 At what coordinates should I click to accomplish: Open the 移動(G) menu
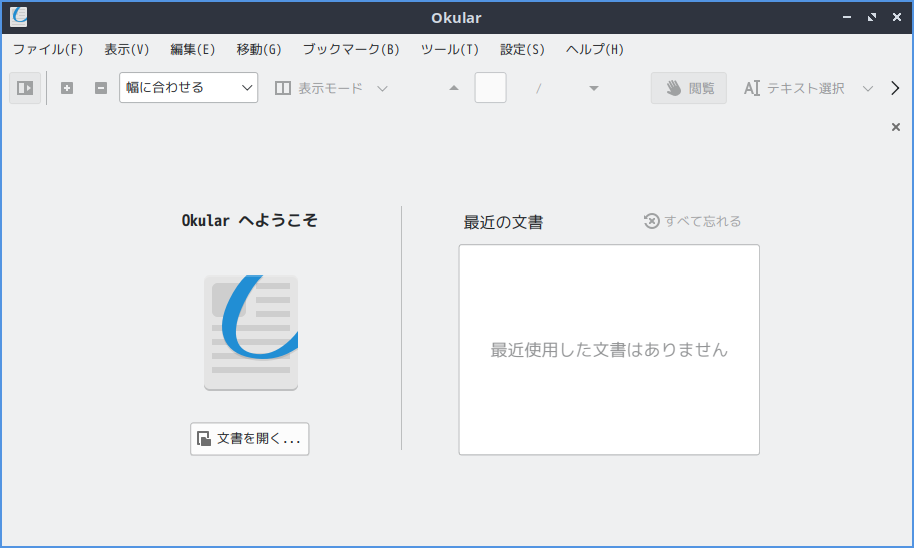(259, 50)
